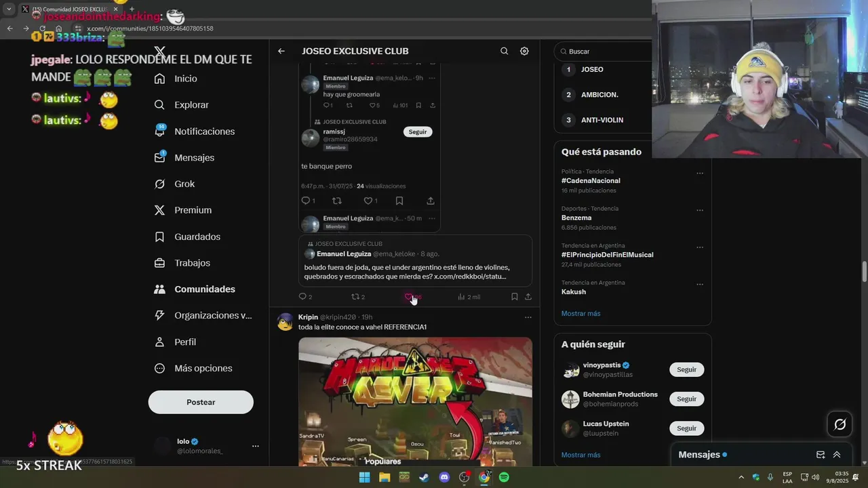Compose new message in Mensajes drawer
The width and height of the screenshot is (868, 488).
click(821, 455)
